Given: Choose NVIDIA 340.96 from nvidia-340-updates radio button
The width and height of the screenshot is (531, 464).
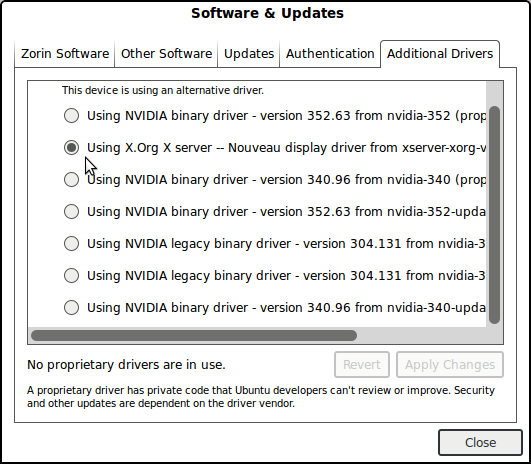Looking at the screenshot, I should (71, 308).
